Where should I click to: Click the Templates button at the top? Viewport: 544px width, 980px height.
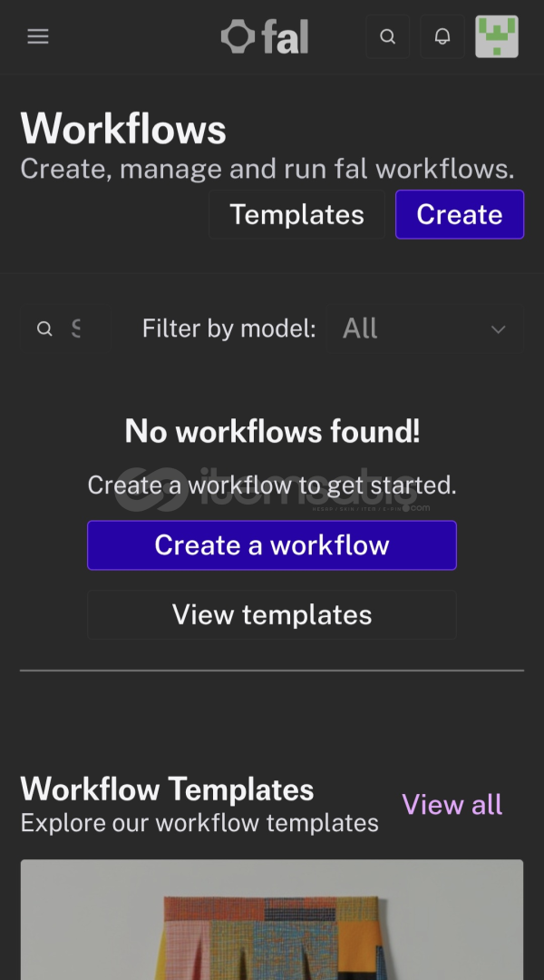(296, 214)
